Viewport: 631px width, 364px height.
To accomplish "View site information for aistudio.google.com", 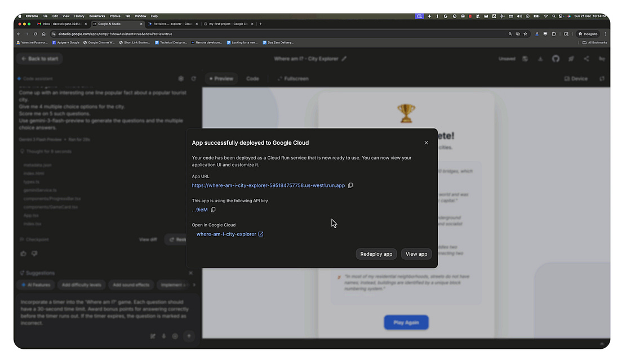I will (x=54, y=34).
